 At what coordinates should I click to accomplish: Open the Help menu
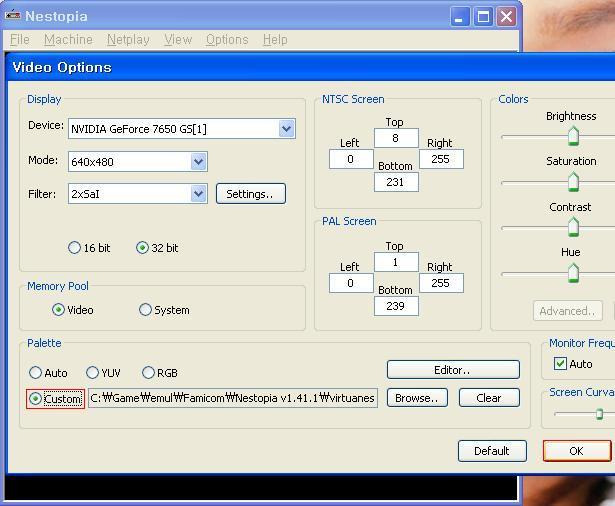coord(275,40)
